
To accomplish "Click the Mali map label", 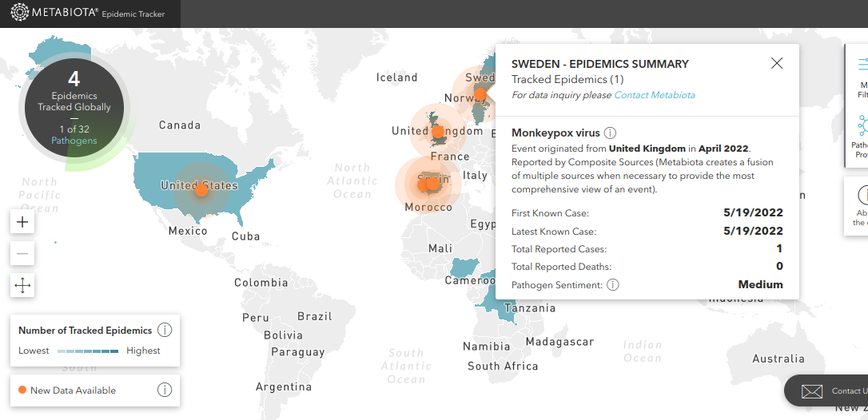I will tap(440, 248).
